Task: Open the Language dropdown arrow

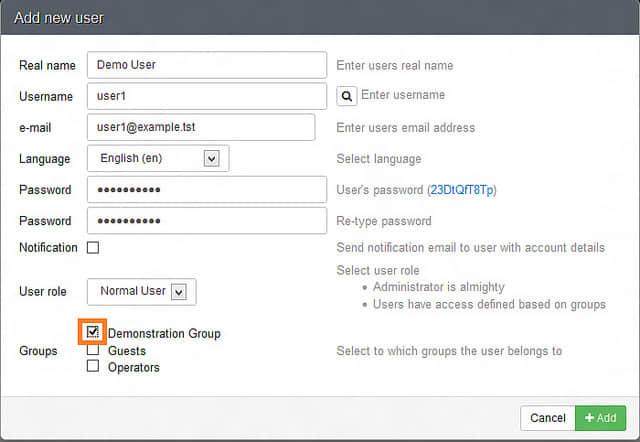Action: [211, 158]
